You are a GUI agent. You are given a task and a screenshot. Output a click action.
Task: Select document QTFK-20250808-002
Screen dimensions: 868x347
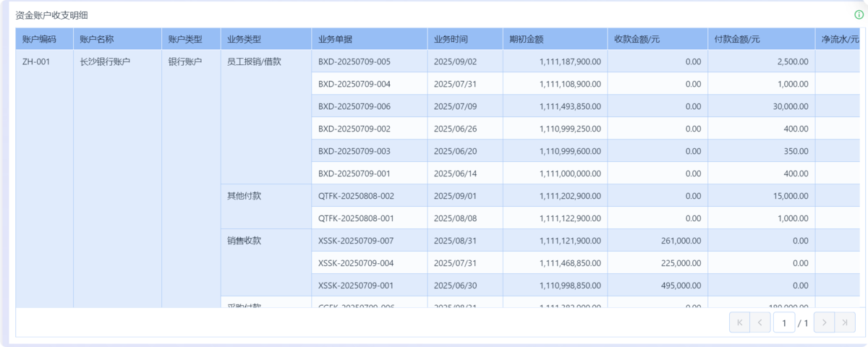(356, 196)
